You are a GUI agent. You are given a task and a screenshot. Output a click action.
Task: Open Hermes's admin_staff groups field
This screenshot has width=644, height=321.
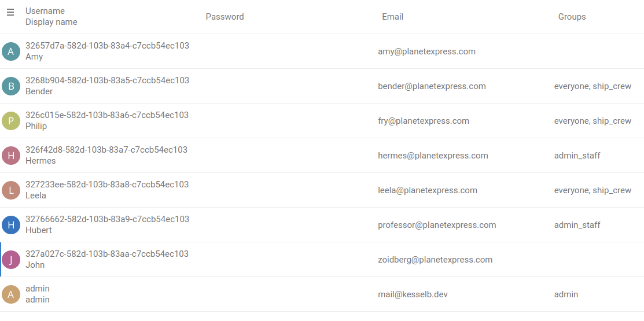577,156
